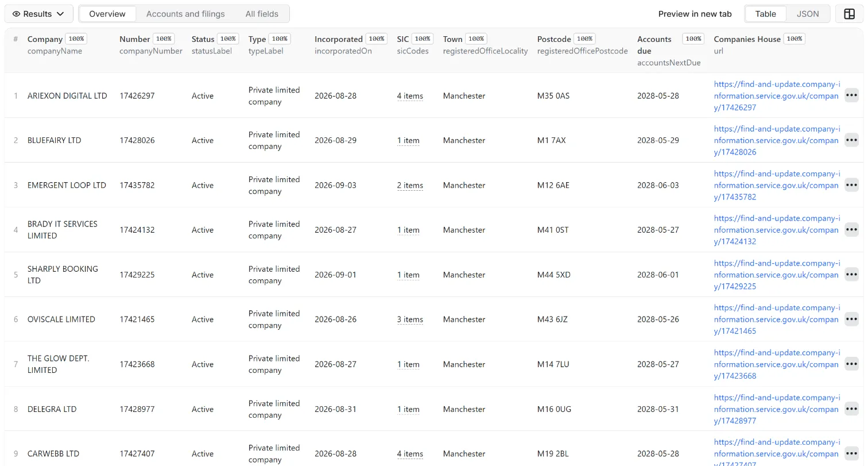868x466 pixels.
Task: Select the Table view toggle
Action: click(765, 14)
